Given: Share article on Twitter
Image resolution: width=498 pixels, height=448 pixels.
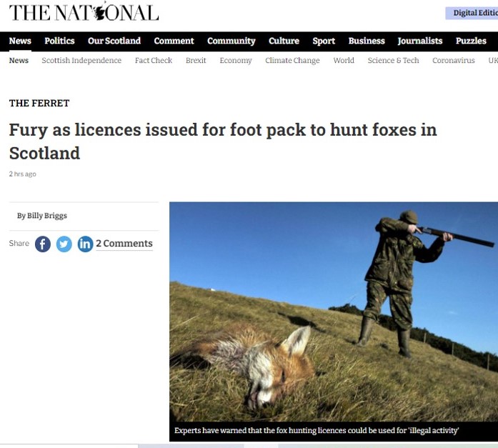Looking at the screenshot, I should click(64, 244).
